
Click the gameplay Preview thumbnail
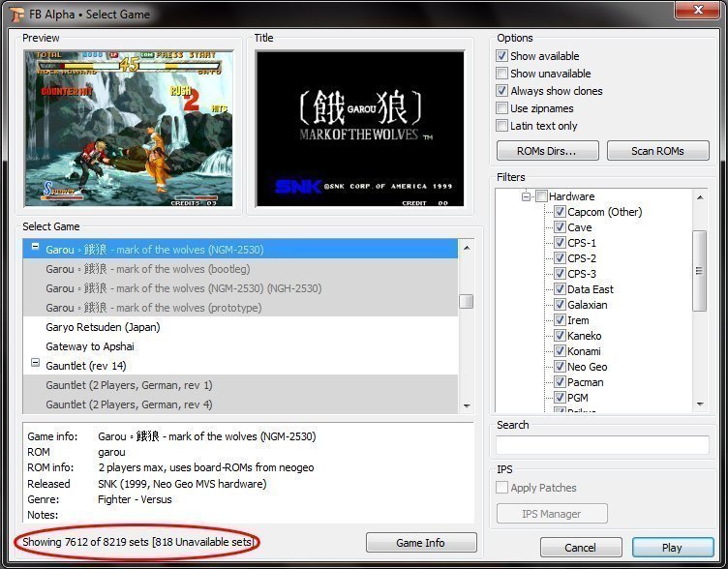129,129
